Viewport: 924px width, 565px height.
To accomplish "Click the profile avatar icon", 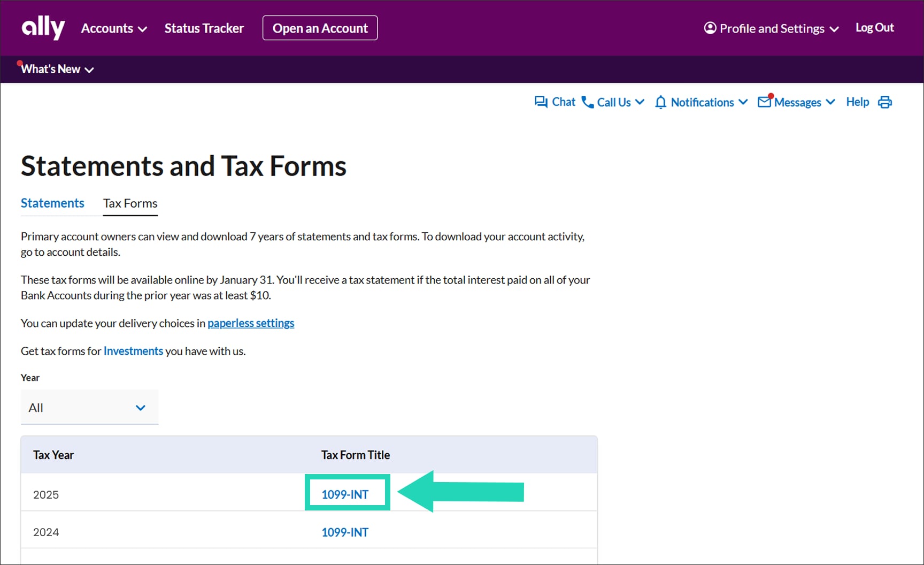I will click(x=710, y=28).
